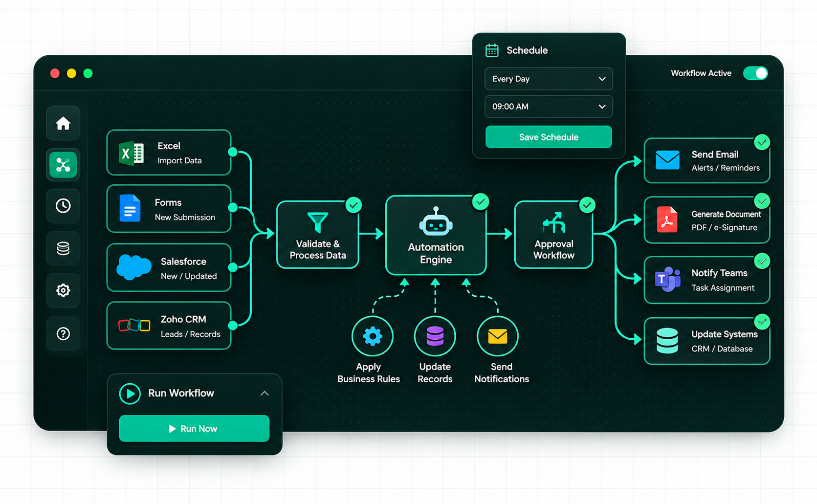The image size is (817, 504).
Task: Click the 'New / Updated' text
Action: pyautogui.click(x=189, y=276)
